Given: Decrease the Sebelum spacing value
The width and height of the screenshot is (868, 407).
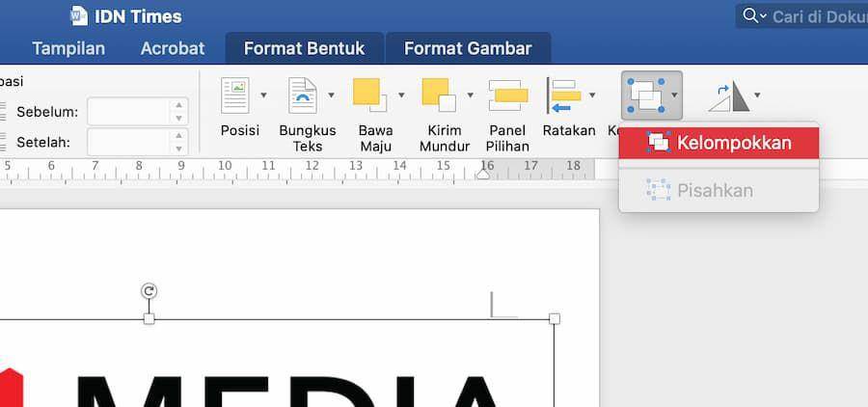Looking at the screenshot, I should coord(178,119).
